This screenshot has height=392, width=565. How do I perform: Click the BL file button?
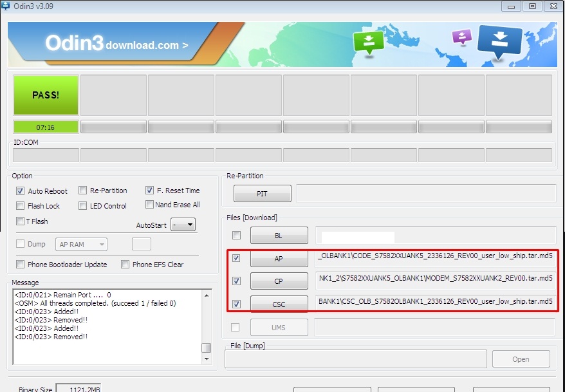(x=279, y=236)
